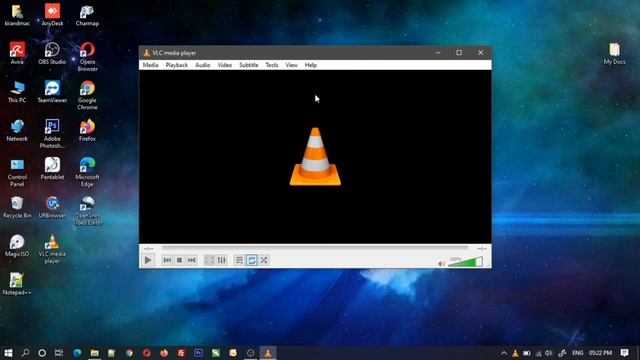Select the URBrowser desktop icon
Image resolution: width=640 pixels, height=360 pixels.
coord(52,207)
